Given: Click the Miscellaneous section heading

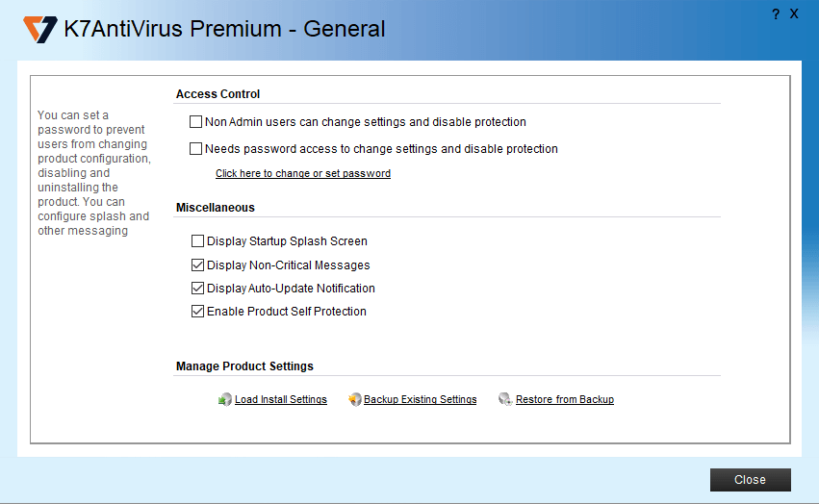Looking at the screenshot, I should coord(215,208).
